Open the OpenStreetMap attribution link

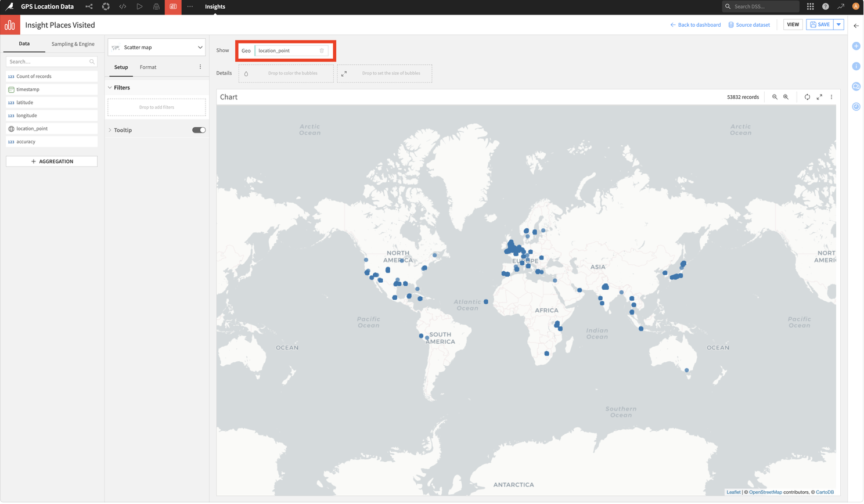click(x=765, y=492)
